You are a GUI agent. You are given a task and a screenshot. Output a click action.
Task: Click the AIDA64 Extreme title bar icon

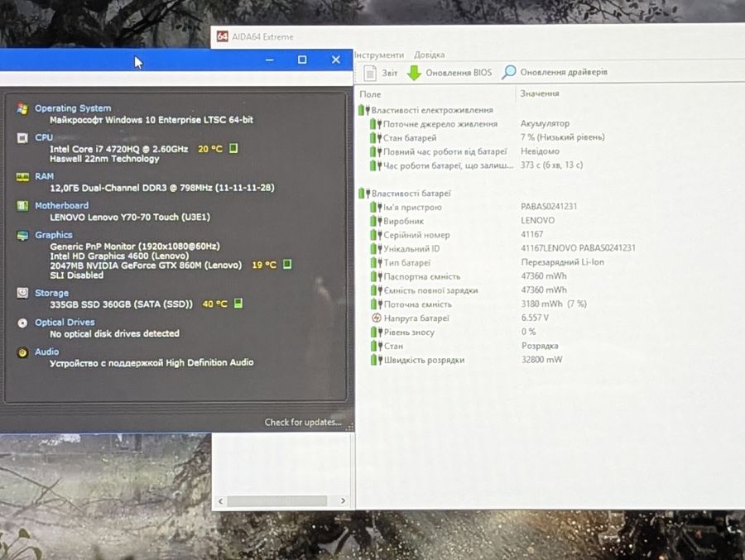(223, 36)
